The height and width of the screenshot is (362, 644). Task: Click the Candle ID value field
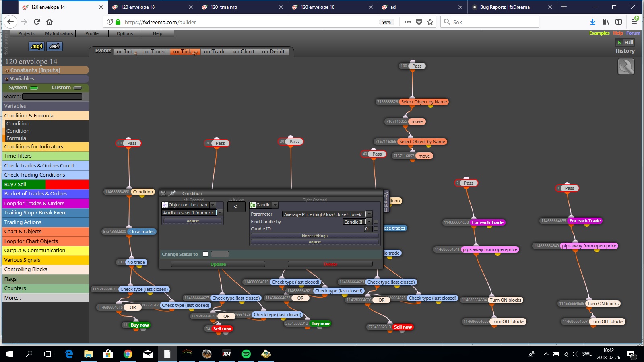pos(368,229)
